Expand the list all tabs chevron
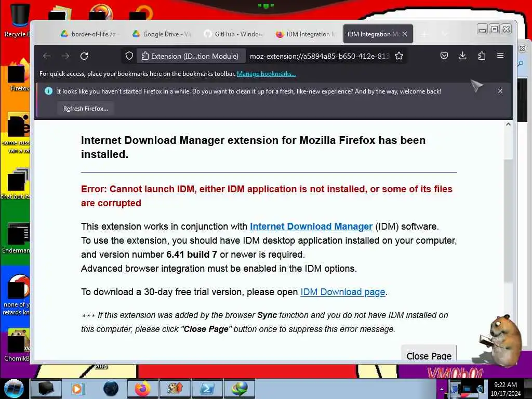The width and height of the screenshot is (532, 399). point(445,34)
